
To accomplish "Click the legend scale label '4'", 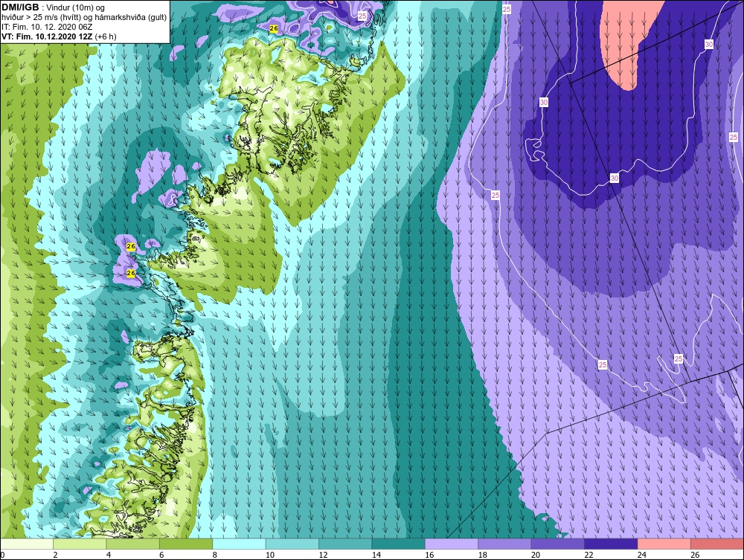I will pyautogui.click(x=109, y=555).
